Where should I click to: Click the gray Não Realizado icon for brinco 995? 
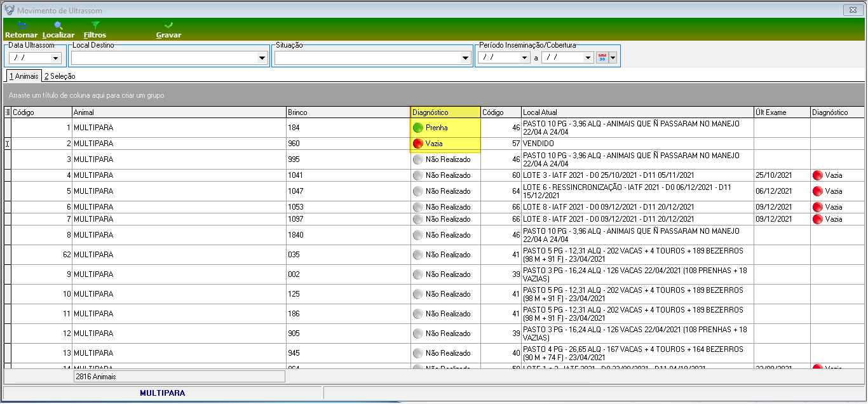point(418,159)
